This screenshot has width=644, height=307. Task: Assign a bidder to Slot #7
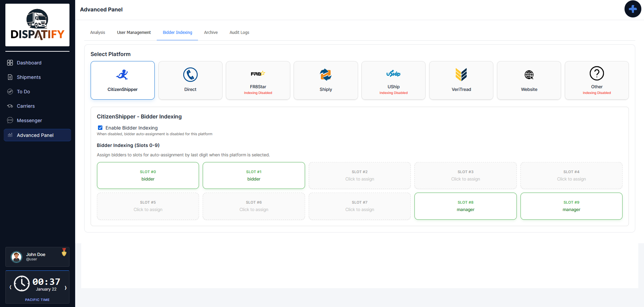[x=360, y=206]
